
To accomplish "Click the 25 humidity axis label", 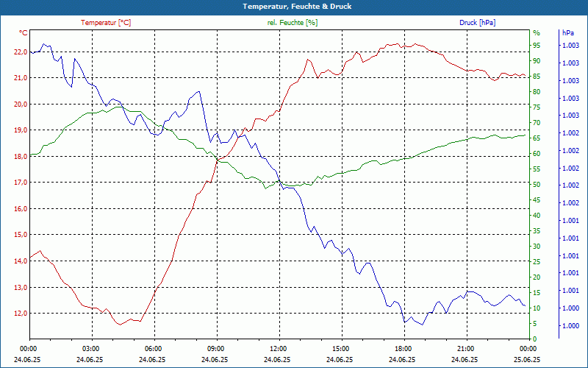I will coord(537,262).
